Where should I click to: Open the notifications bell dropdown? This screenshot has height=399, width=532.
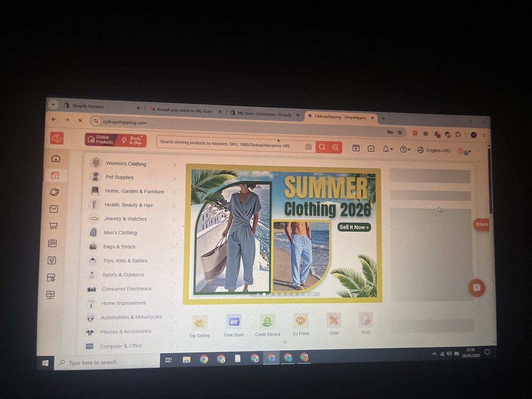coord(387,149)
